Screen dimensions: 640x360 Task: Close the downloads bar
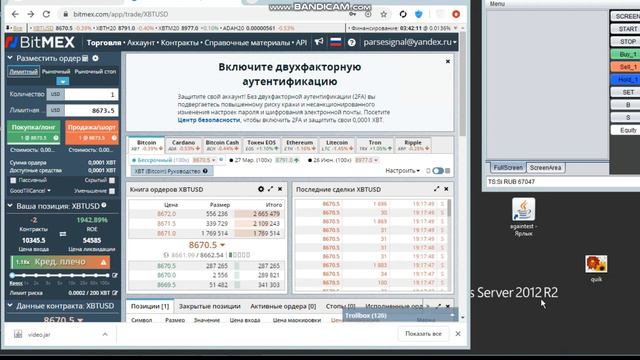pos(458,334)
